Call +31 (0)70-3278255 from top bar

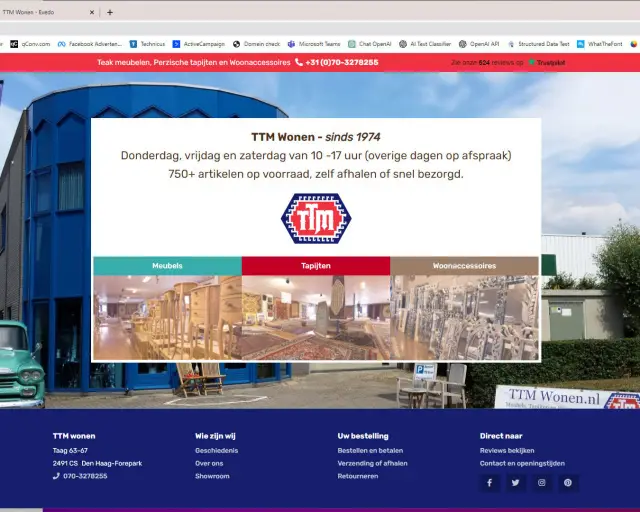click(x=342, y=62)
